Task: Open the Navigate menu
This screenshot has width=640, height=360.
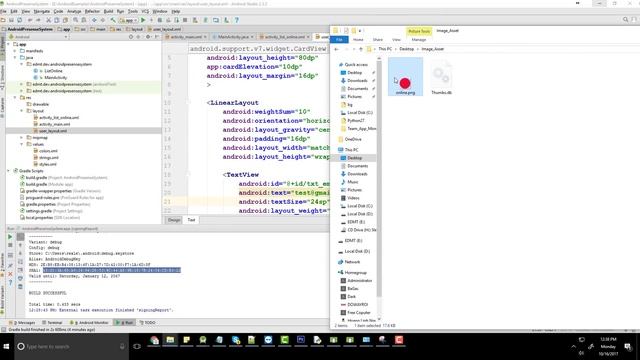Action: (x=41, y=11)
